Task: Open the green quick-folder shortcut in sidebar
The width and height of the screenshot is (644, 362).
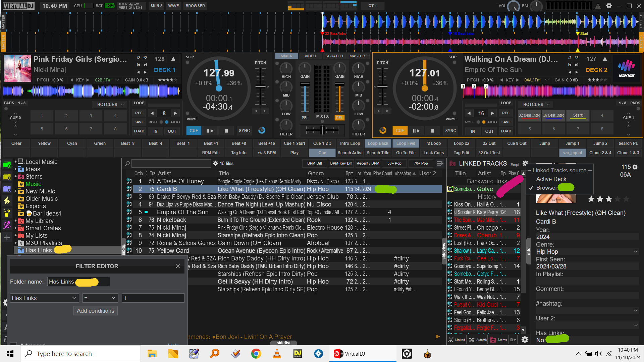Action: coord(7,165)
